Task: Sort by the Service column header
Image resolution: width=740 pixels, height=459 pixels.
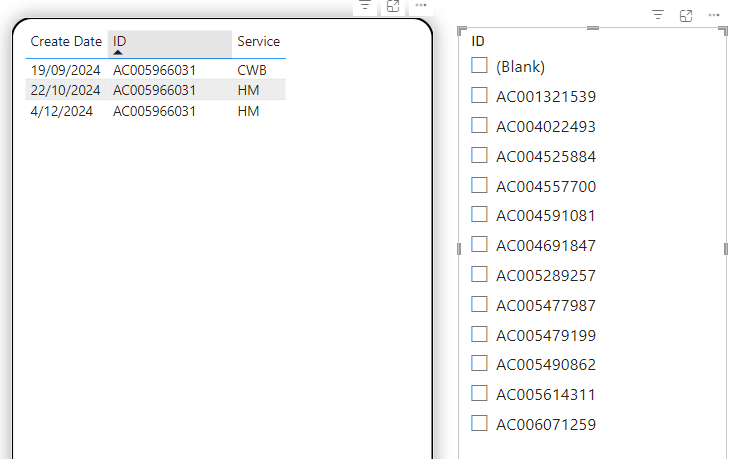Action: [259, 42]
